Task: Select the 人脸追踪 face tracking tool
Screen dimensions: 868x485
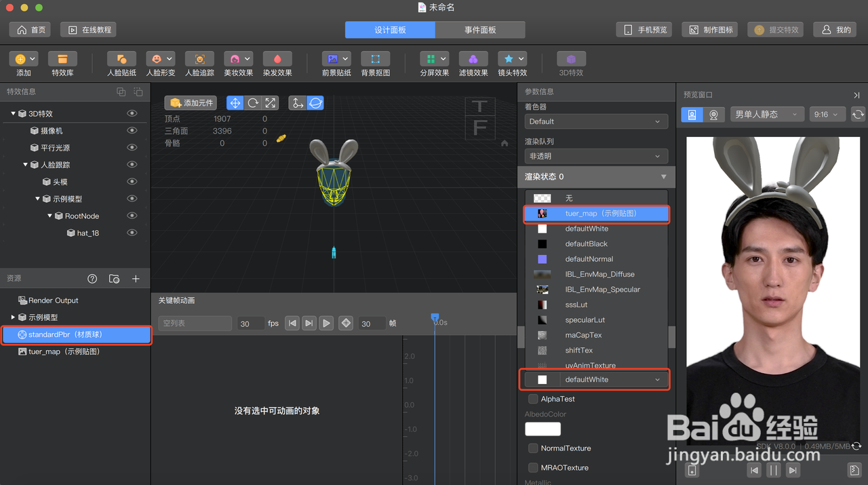Action: coord(199,59)
